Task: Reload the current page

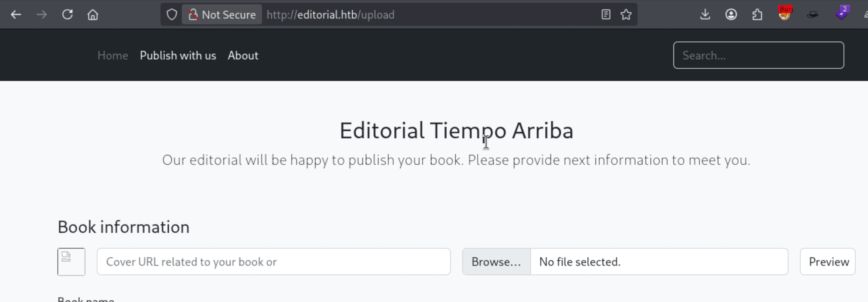Action: [67, 14]
